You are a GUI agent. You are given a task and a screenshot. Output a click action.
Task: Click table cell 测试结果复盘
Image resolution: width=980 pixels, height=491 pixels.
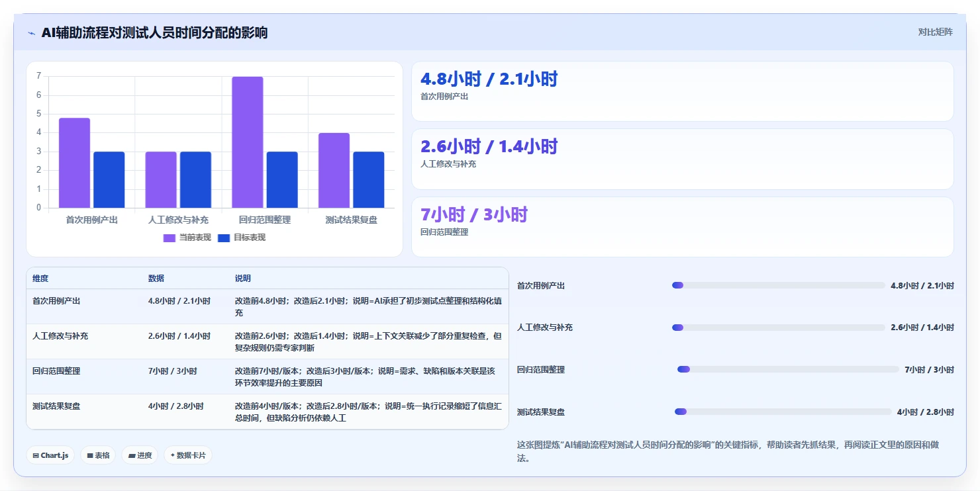[56, 406]
